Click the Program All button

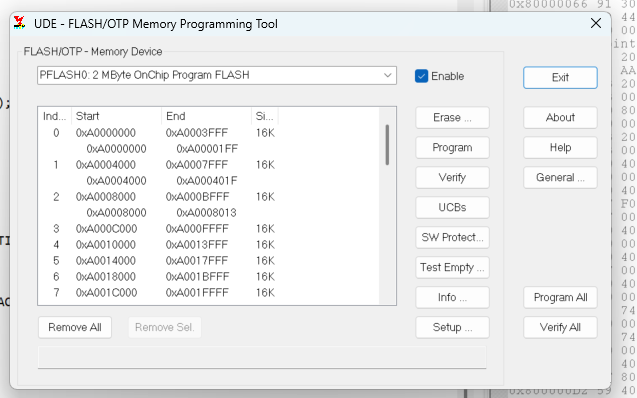click(560, 298)
